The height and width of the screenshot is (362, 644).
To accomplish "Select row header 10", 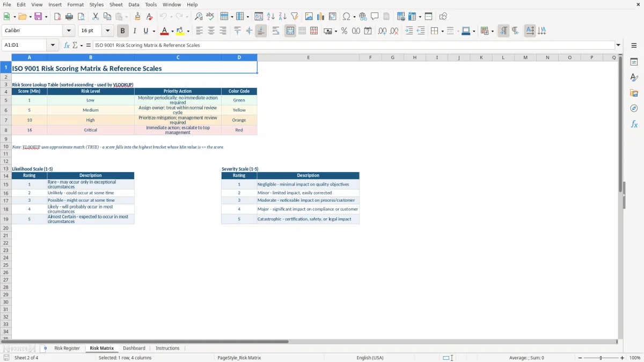I will (6, 146).
